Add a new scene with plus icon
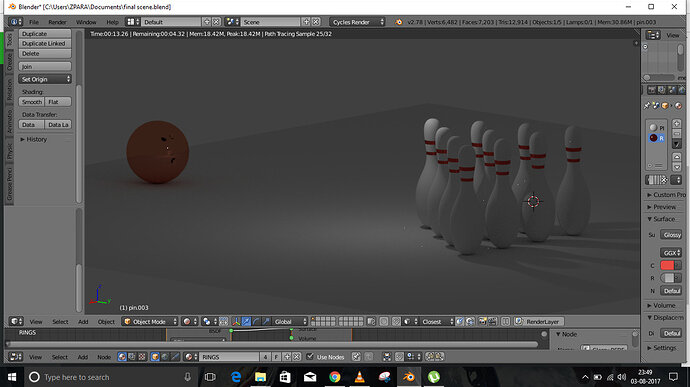 tap(306, 22)
